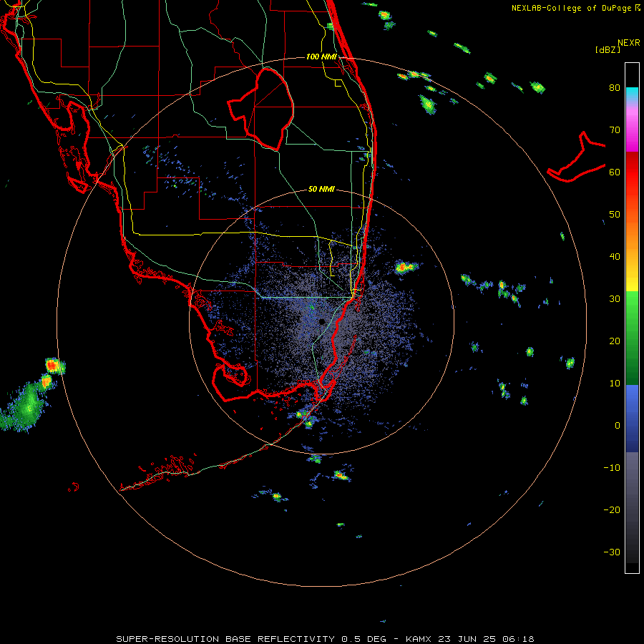This screenshot has width=644, height=644.
Task: Click the 60 value on dBZ scale
Action: point(615,172)
